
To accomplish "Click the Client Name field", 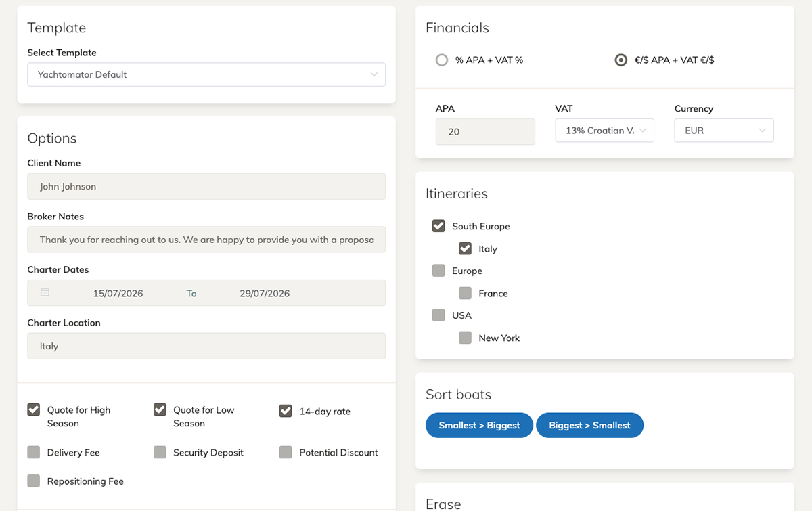I will click(x=206, y=186).
